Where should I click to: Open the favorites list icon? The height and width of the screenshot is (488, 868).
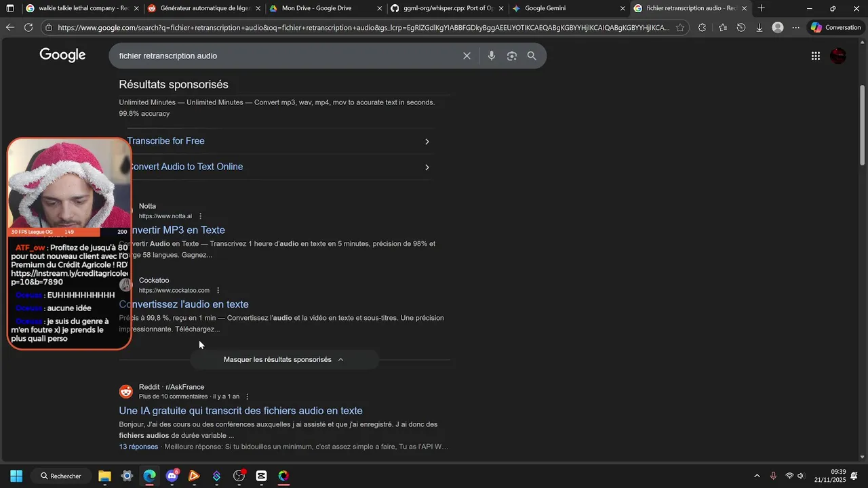722,28
